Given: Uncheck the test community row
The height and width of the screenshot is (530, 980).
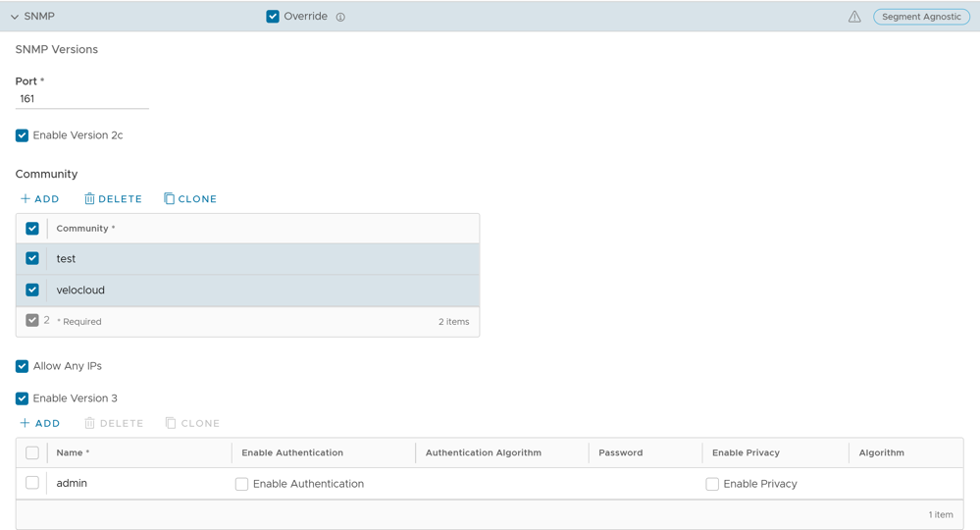Looking at the screenshot, I should tap(32, 259).
